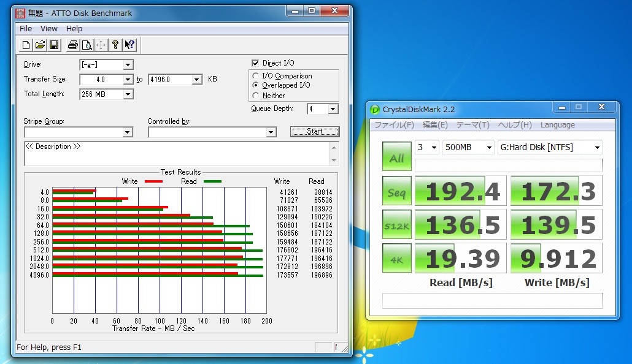Click the ATTO window resize grip
The image size is (632, 364).
pos(345,349)
